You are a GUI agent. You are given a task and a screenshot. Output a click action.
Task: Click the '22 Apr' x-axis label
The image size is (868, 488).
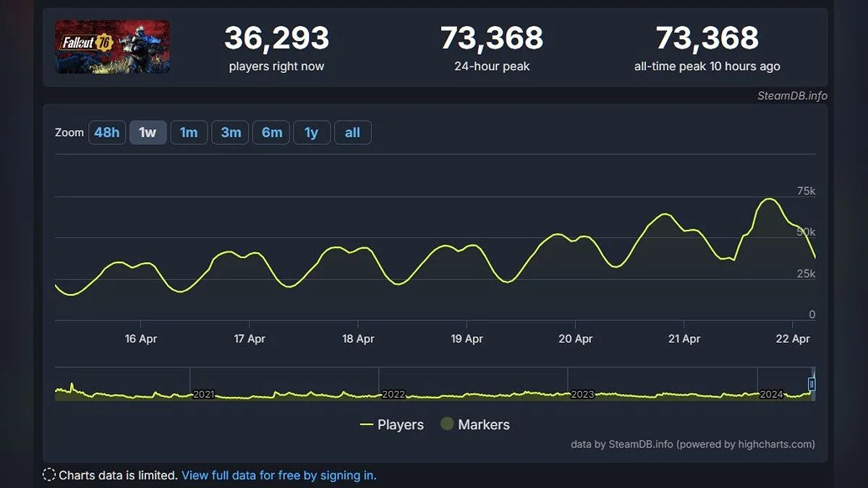793,338
